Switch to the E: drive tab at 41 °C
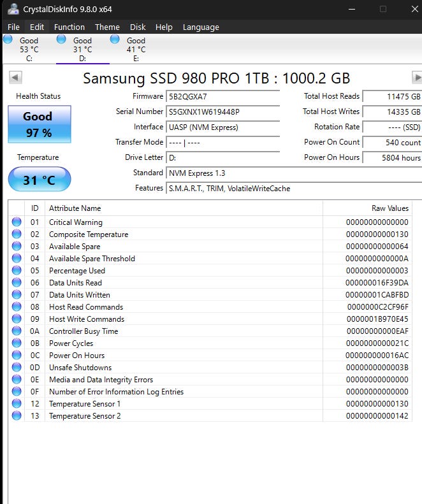 [x=136, y=49]
